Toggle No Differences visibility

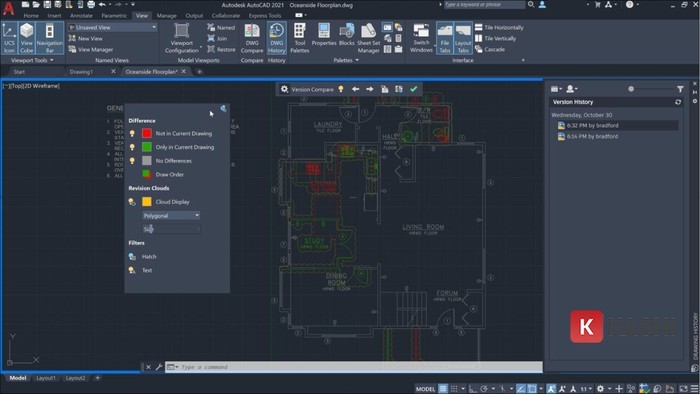(x=132, y=161)
